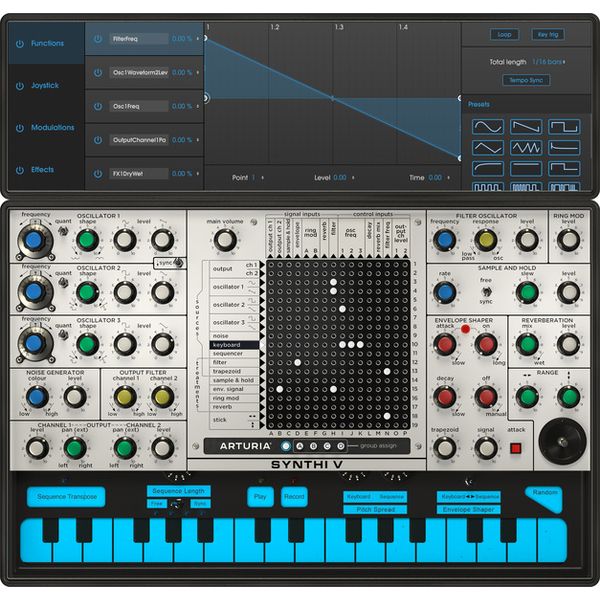Open the Osc1Waveform2Lev amount dropdown arrow
Image resolution: width=600 pixels, height=600 pixels.
pos(198,72)
